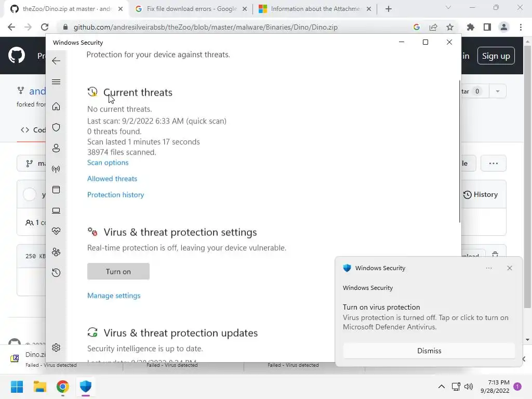Viewport: 532px width, 399px height.
Task: Click Chrome back navigation arrow
Action: [x=11, y=27]
